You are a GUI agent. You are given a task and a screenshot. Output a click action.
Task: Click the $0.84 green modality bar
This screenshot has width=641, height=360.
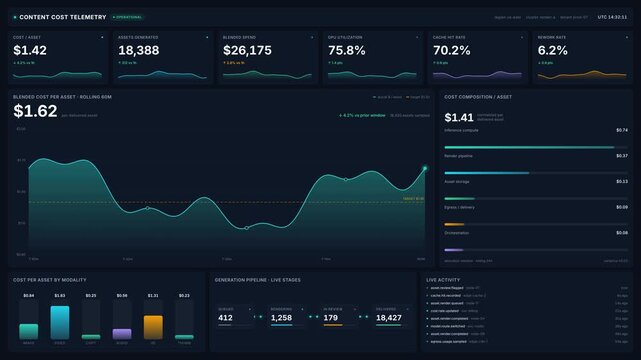pos(29,331)
